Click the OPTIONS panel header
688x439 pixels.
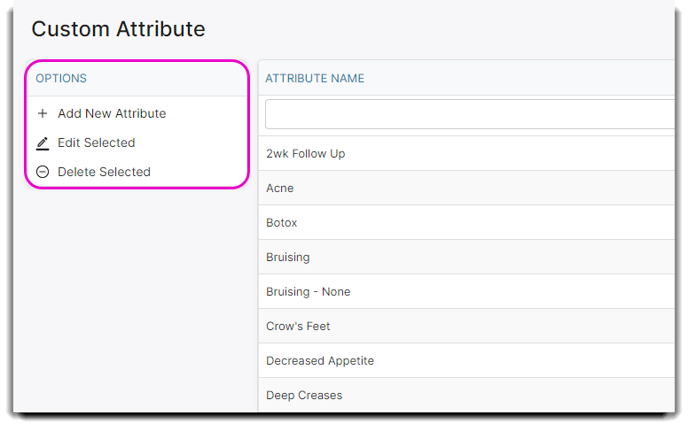(61, 79)
